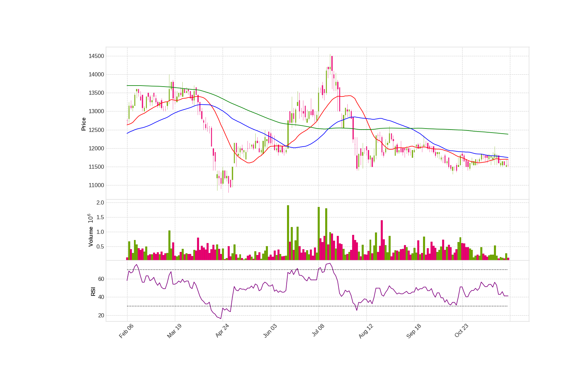The width and height of the screenshot is (588, 392).
Task: Click the RSI 20 axis label
Action: pos(101,316)
